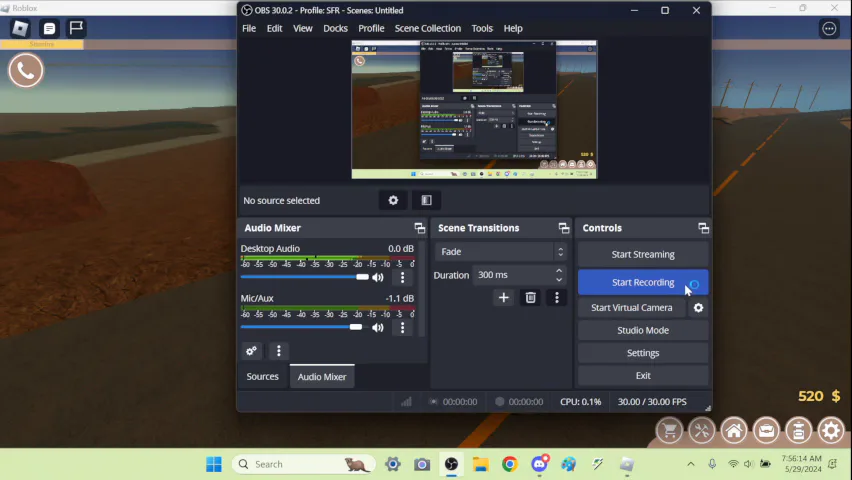Viewport: 852px width, 480px height.
Task: Open Roblox three-dot more menu
Action: pyautogui.click(x=829, y=29)
